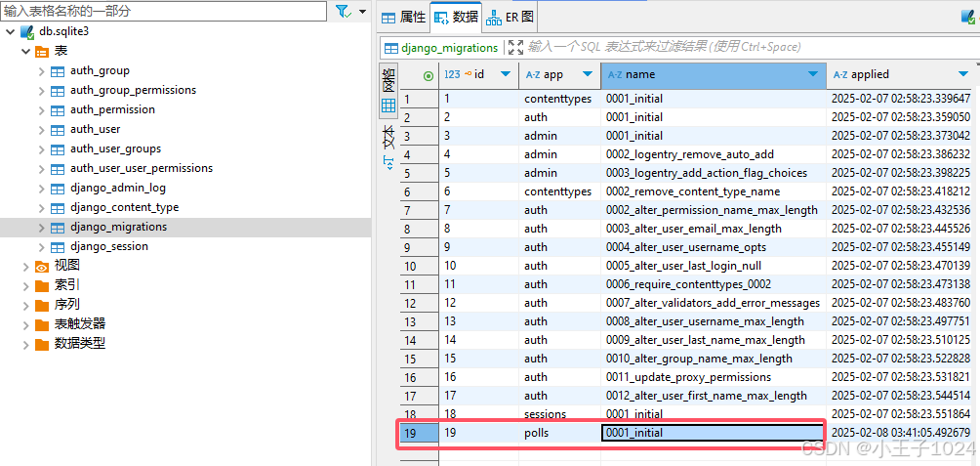
Task: Click the auth_permission table icon
Action: pos(58,110)
